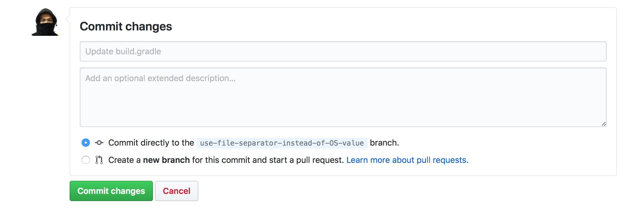The height and width of the screenshot is (213, 644).
Task: Focus the Update build.gradle summary field
Action: pyautogui.click(x=343, y=51)
